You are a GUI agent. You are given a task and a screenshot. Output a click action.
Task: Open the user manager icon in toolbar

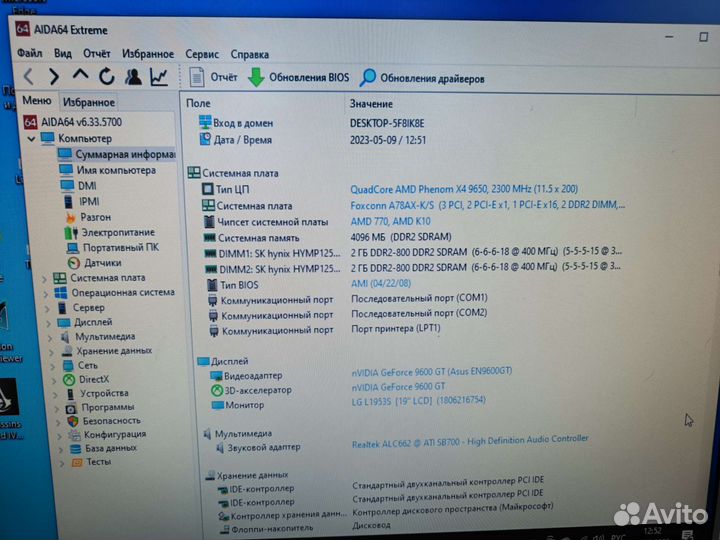133,77
